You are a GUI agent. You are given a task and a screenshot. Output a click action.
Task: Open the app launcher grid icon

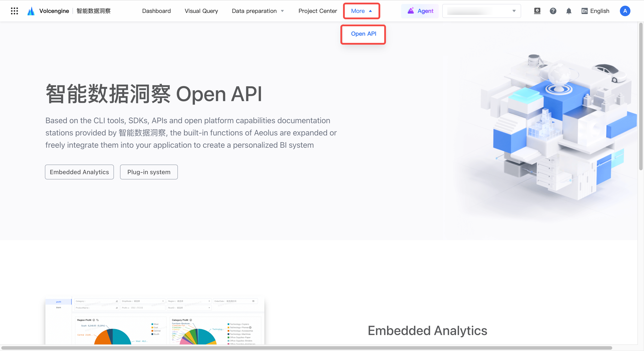tap(14, 11)
